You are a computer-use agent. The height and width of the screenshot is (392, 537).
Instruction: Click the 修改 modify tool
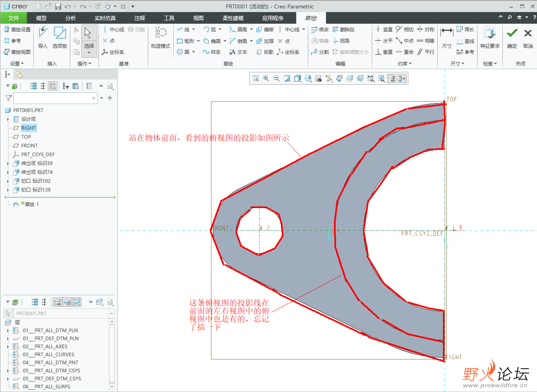tap(320, 29)
